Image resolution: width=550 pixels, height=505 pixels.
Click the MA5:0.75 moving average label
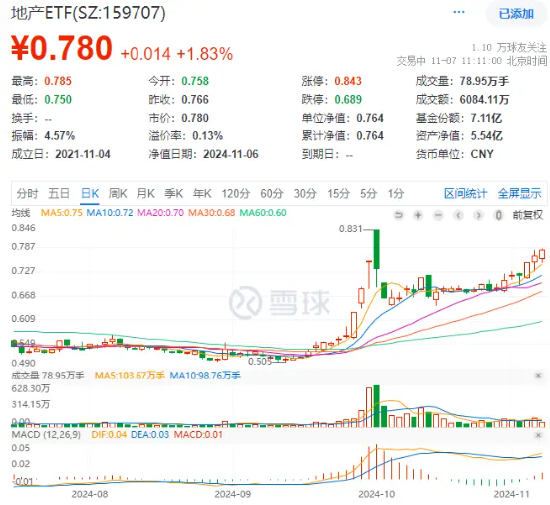pyautogui.click(x=62, y=213)
